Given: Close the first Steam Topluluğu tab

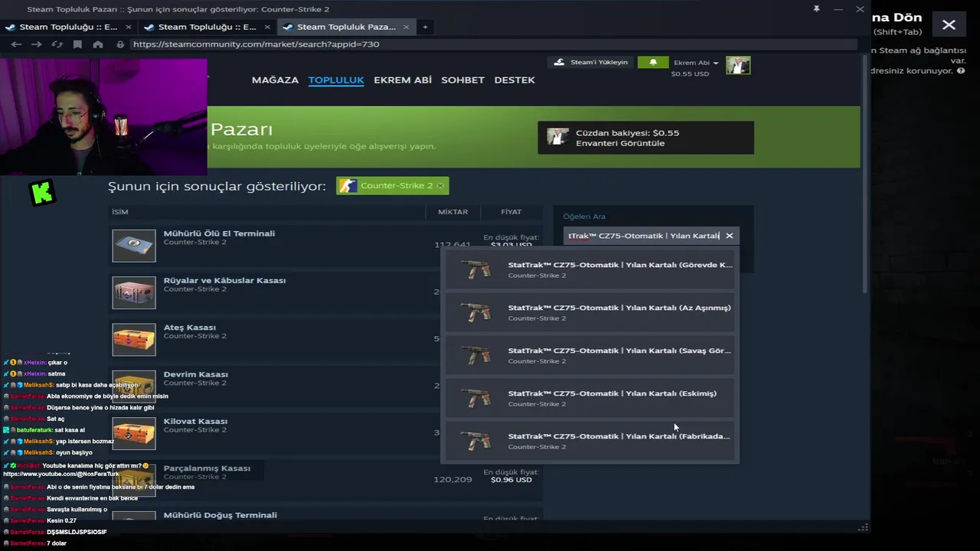Looking at the screenshot, I should click(130, 27).
